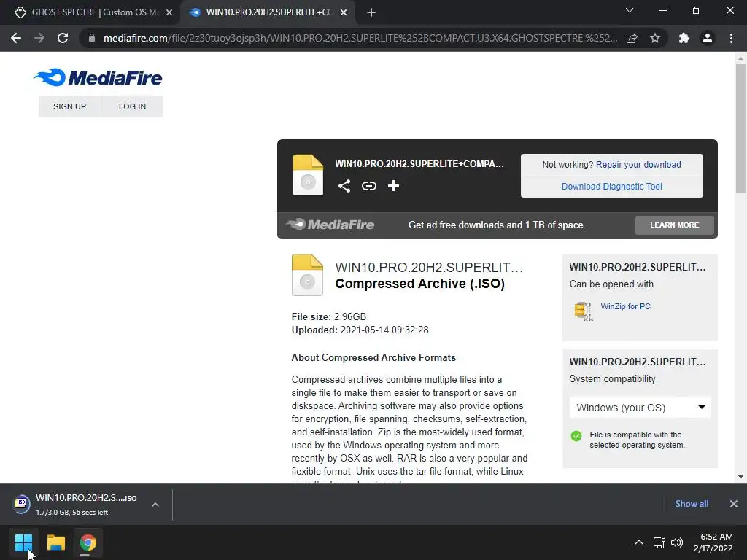Screen dimensions: 747x560
Task: Open Chrome three-dot menu
Action: point(731,38)
